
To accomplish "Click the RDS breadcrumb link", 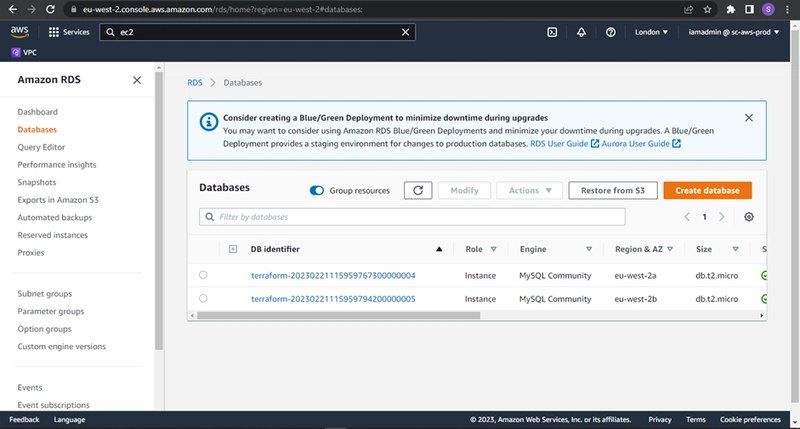I will (194, 83).
